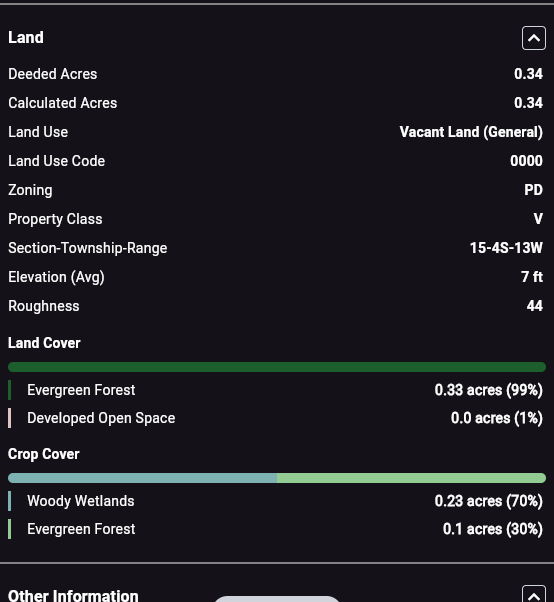This screenshot has width=554, height=602.
Task: Click the teal Woody Wetlands bar segment
Action: click(x=142, y=478)
